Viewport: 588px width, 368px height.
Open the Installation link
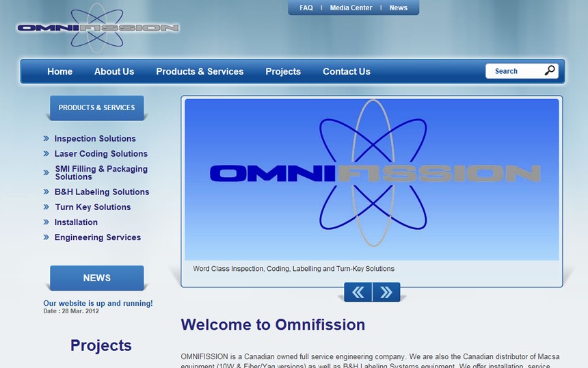pyautogui.click(x=76, y=222)
